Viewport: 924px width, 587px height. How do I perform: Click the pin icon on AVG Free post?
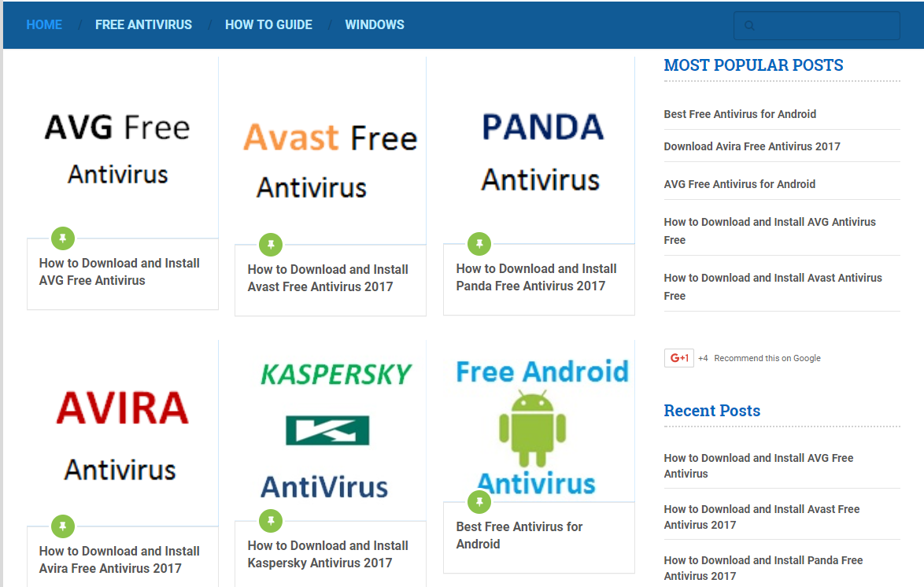pyautogui.click(x=62, y=238)
